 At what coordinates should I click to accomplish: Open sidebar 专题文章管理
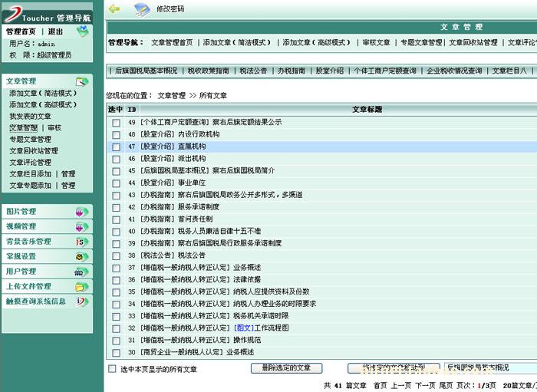30,140
